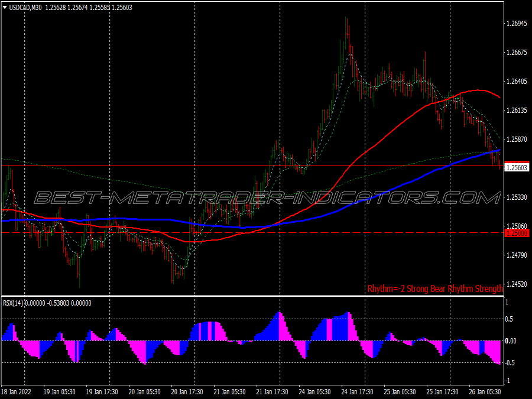Click the 1.24520 price scale value
Viewport: 532px width, 399px height.
pyautogui.click(x=517, y=284)
